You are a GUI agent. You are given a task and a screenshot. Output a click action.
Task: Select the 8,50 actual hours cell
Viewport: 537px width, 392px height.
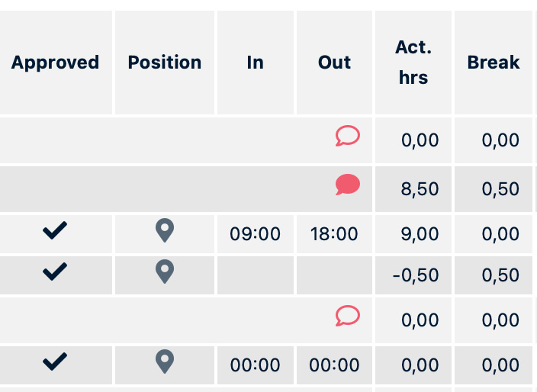420,189
